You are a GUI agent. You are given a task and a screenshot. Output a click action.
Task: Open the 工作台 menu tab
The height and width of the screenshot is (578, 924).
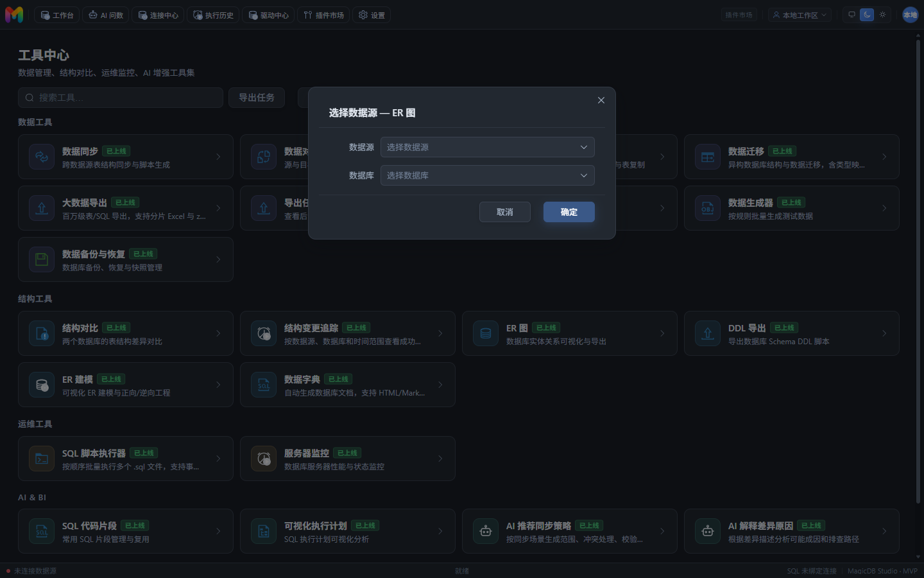point(57,15)
